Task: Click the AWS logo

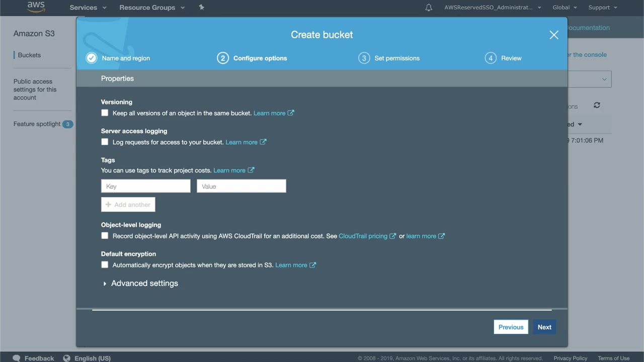Action: point(36,7)
